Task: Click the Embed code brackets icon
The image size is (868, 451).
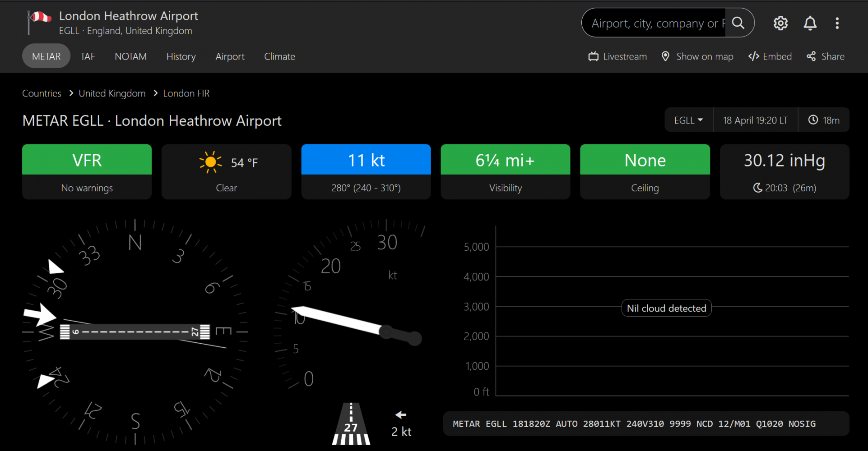Action: pos(753,56)
